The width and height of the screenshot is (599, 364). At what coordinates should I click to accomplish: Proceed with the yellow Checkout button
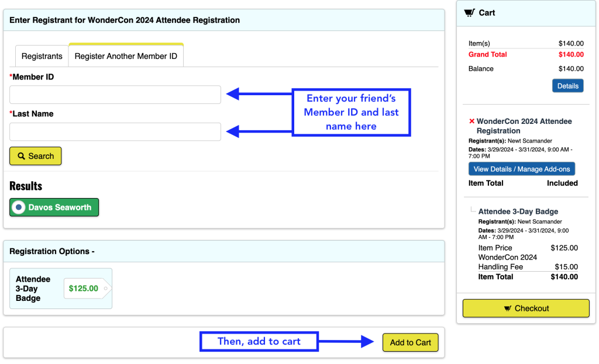click(526, 308)
